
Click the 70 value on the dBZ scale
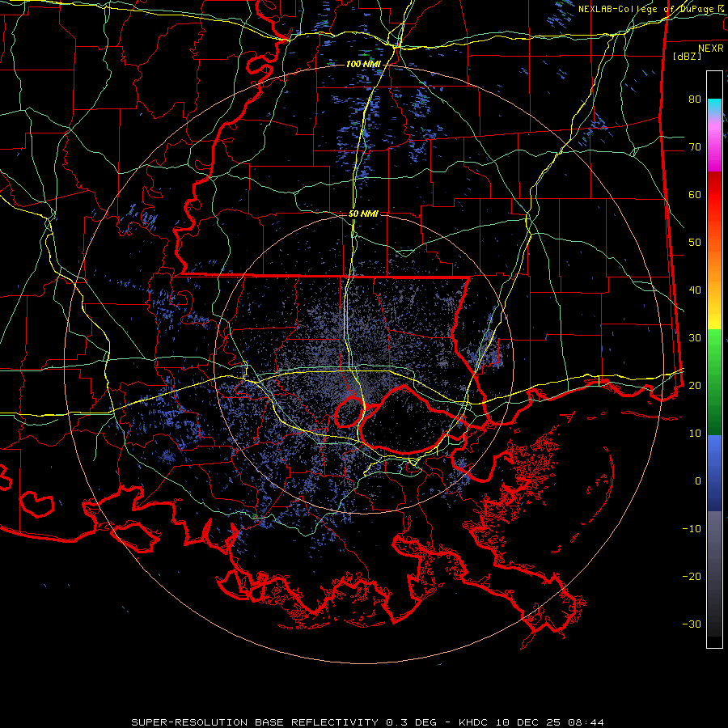[695, 146]
